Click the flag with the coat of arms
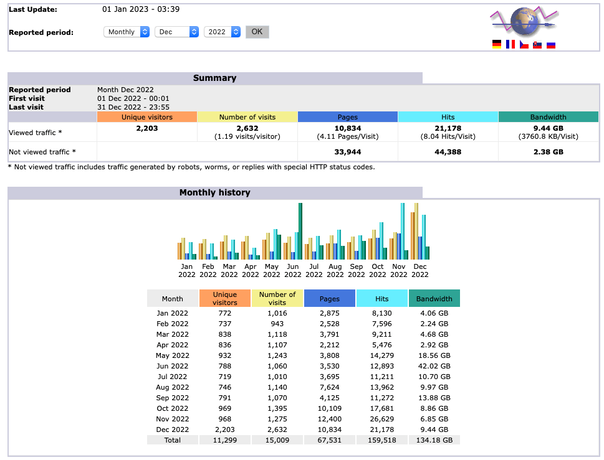604x460 pixels. click(537, 45)
